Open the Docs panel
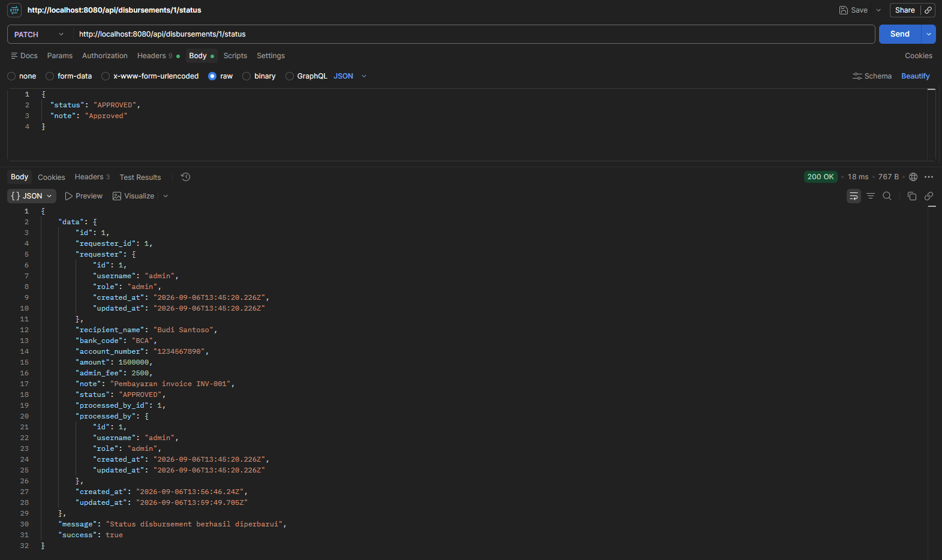 pos(24,56)
